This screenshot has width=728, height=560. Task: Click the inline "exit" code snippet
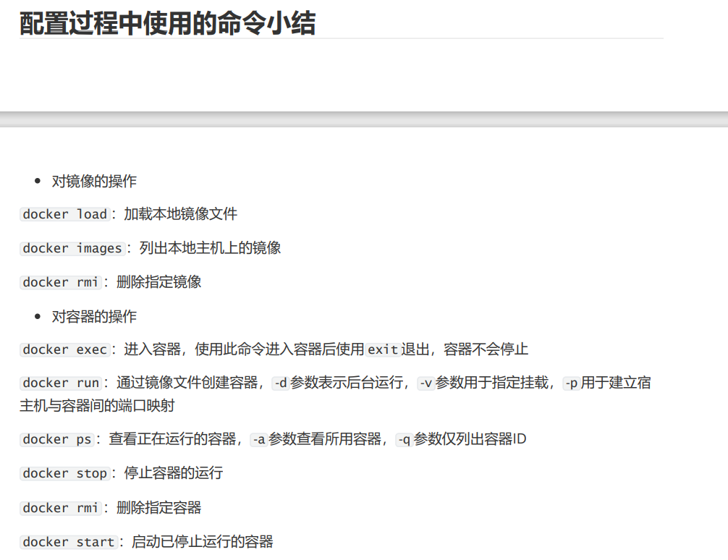click(383, 349)
